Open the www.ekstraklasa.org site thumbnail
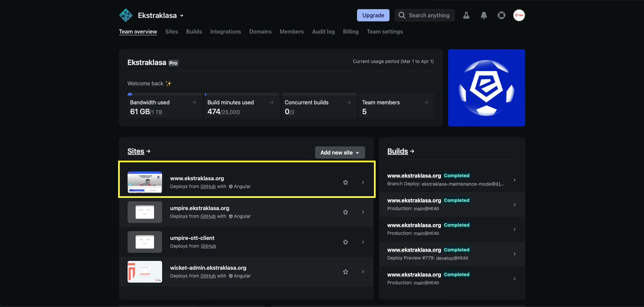644x307 pixels. 145,182
